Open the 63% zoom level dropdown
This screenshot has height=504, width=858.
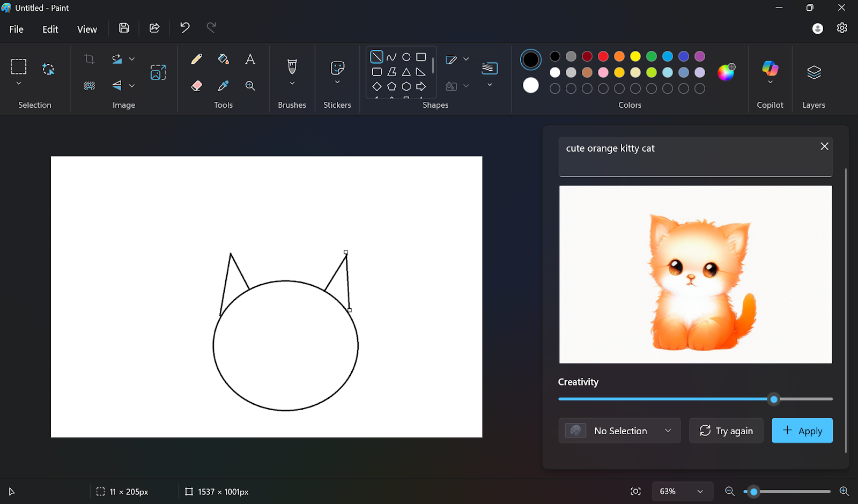(x=682, y=491)
